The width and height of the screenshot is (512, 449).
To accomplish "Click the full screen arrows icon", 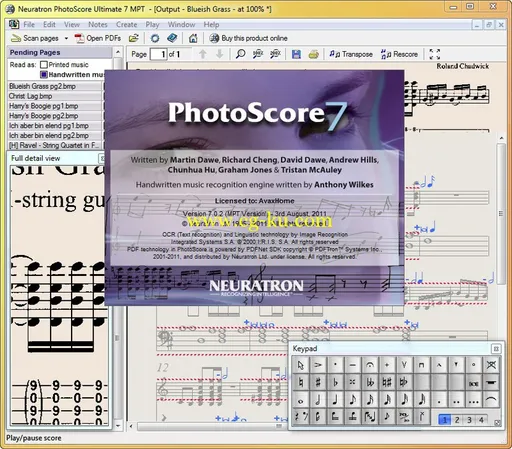I will pyautogui.click(x=434, y=54).
